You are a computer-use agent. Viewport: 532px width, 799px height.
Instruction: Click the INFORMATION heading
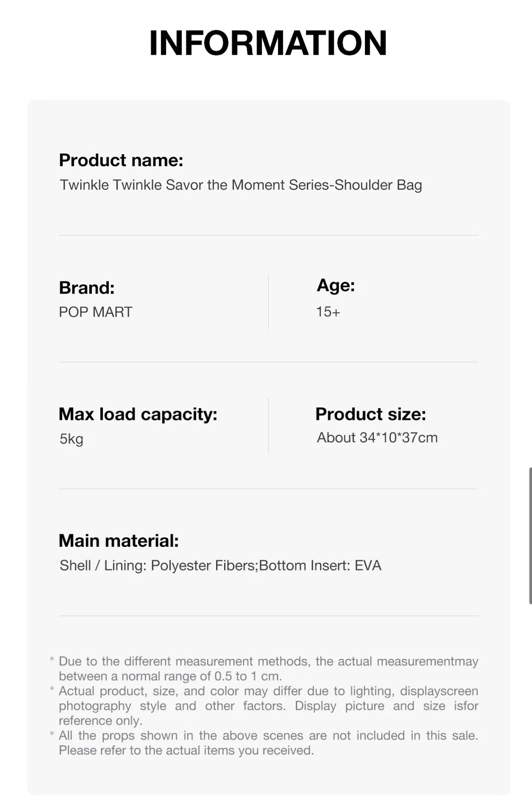268,43
